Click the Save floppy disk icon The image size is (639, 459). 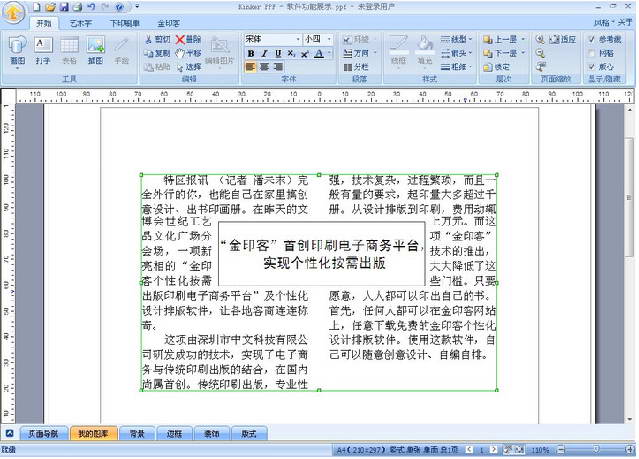pos(64,7)
